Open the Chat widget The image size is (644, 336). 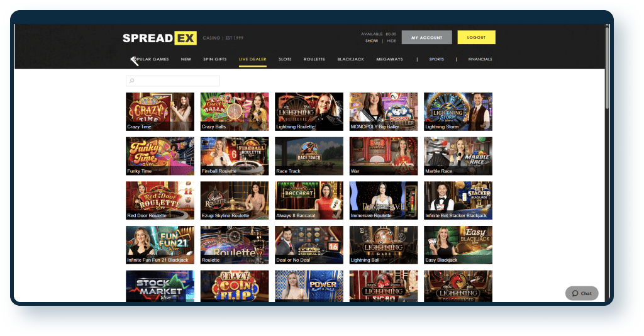point(582,293)
